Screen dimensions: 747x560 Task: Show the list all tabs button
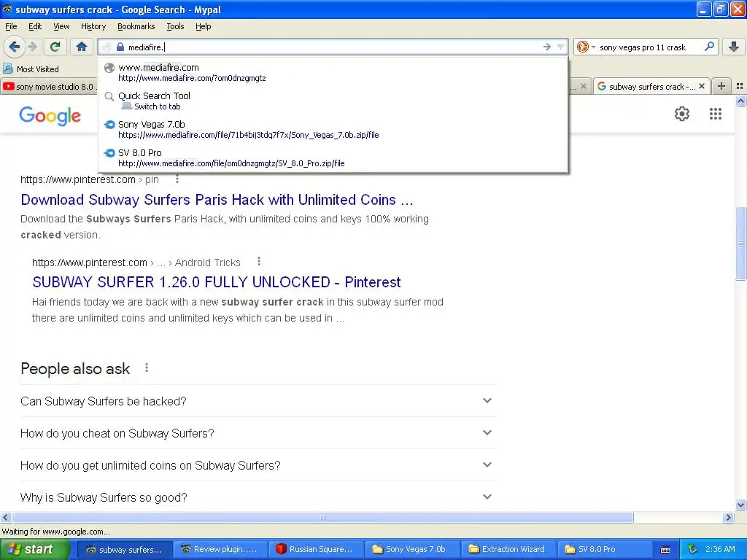(x=740, y=86)
